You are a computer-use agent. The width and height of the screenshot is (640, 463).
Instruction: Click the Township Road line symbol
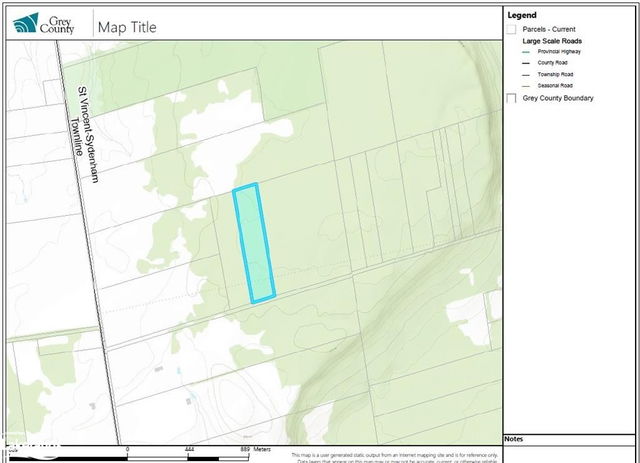pos(526,75)
